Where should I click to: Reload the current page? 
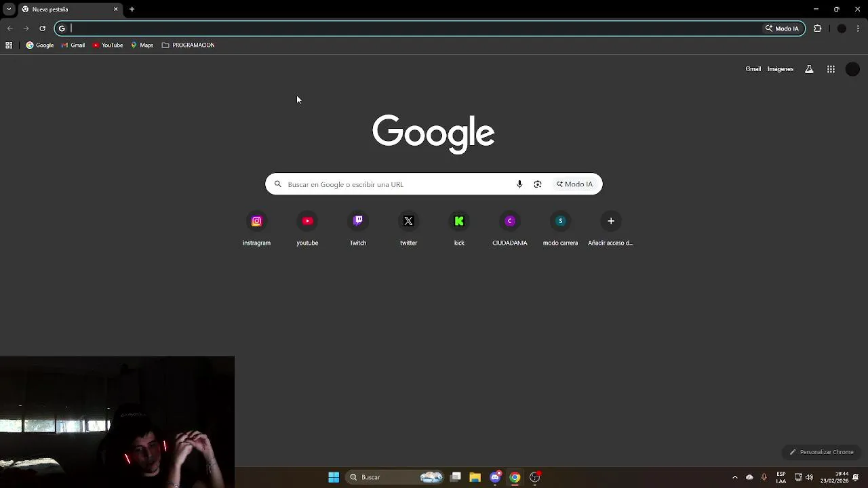point(42,28)
